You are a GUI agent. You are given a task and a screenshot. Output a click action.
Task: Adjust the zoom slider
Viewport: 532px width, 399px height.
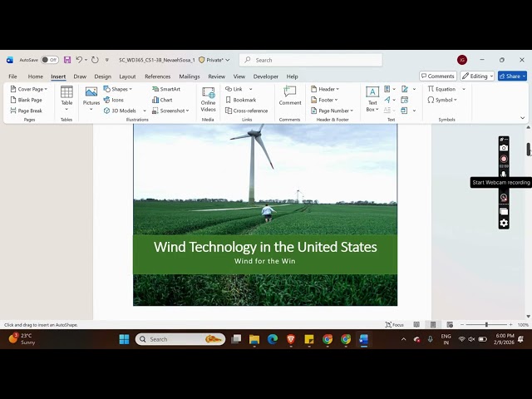[x=486, y=325]
